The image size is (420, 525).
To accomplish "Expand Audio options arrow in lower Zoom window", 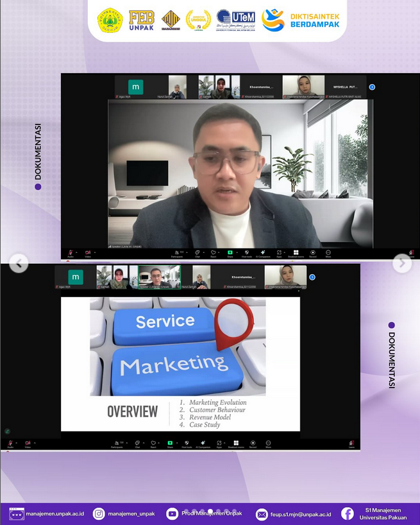I will coord(17,443).
